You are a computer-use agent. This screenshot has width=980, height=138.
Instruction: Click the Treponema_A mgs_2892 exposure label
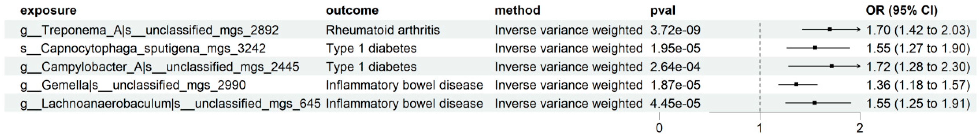(x=150, y=30)
